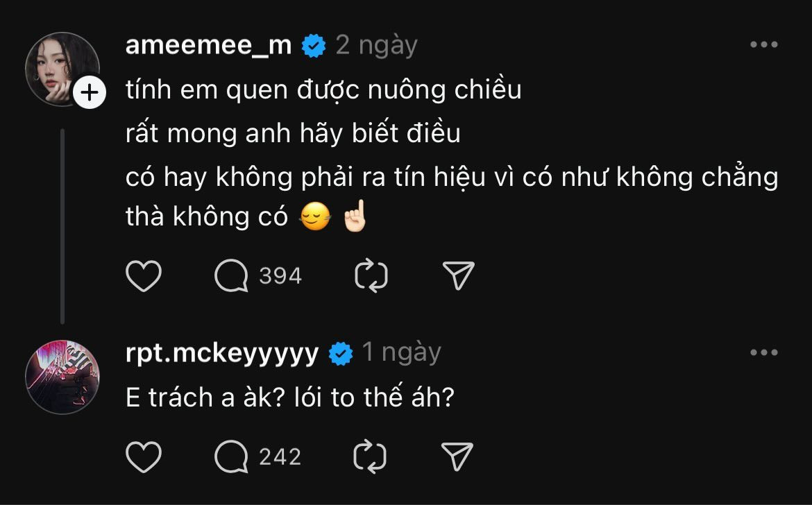
Task: Open more options for rpt.mckeyyyyy's reply
Action: 764,353
